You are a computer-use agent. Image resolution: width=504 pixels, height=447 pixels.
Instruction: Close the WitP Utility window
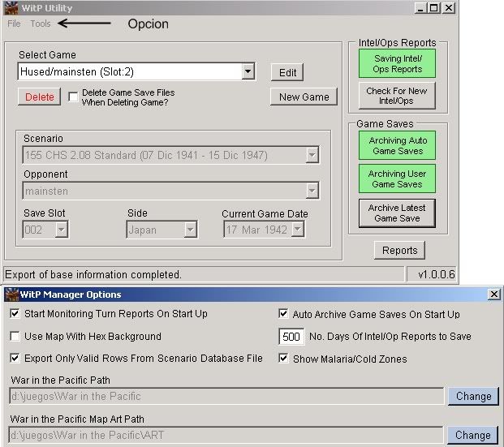click(449, 8)
